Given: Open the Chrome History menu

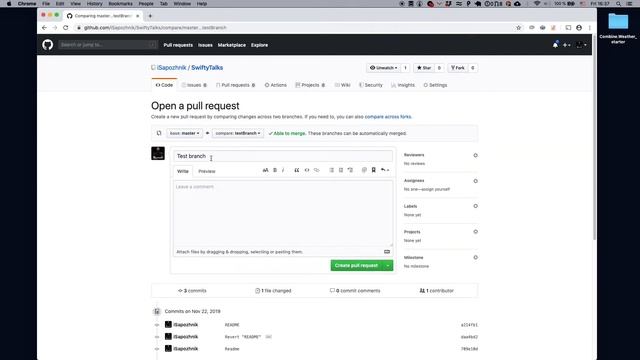Looking at the screenshot, I should 94,4.
